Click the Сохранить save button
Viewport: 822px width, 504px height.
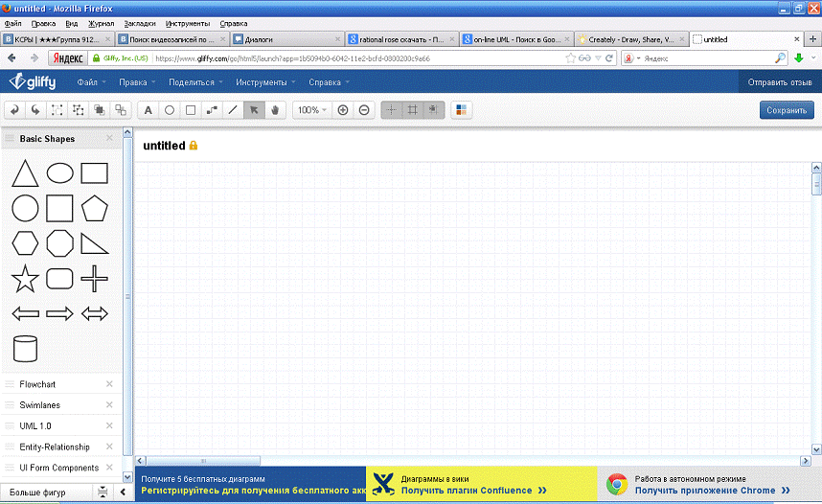pyautogui.click(x=787, y=110)
